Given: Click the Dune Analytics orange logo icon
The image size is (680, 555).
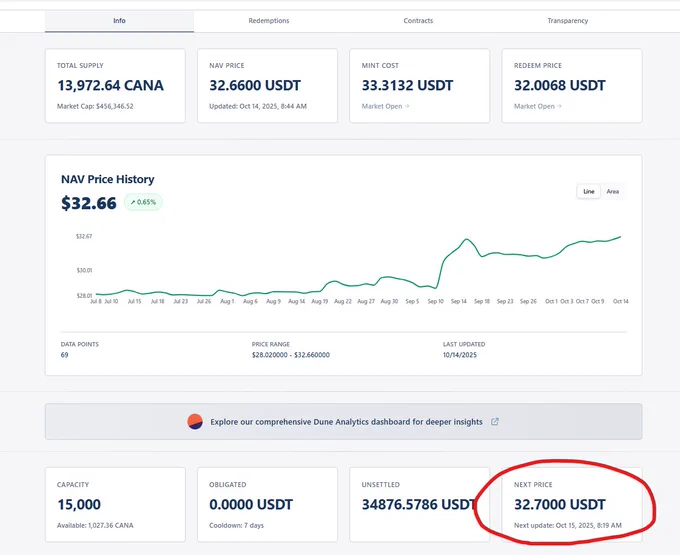Looking at the screenshot, I should pyautogui.click(x=195, y=421).
